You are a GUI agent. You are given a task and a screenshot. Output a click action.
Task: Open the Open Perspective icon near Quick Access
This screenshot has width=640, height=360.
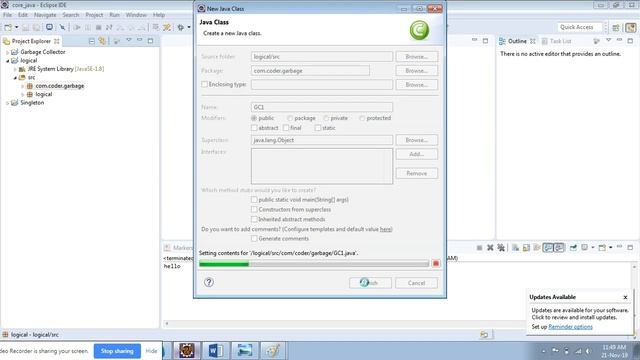point(616,27)
